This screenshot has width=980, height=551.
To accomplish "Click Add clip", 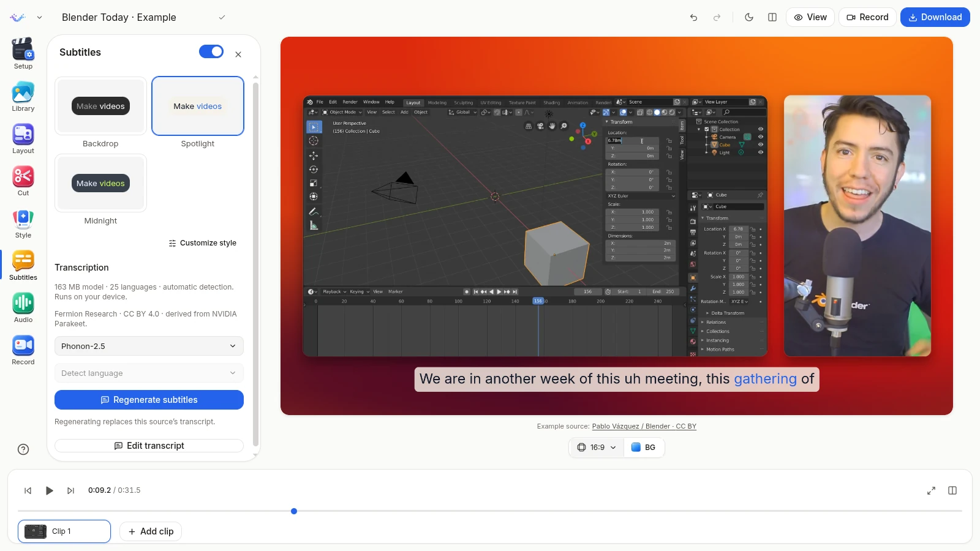I will [151, 531].
